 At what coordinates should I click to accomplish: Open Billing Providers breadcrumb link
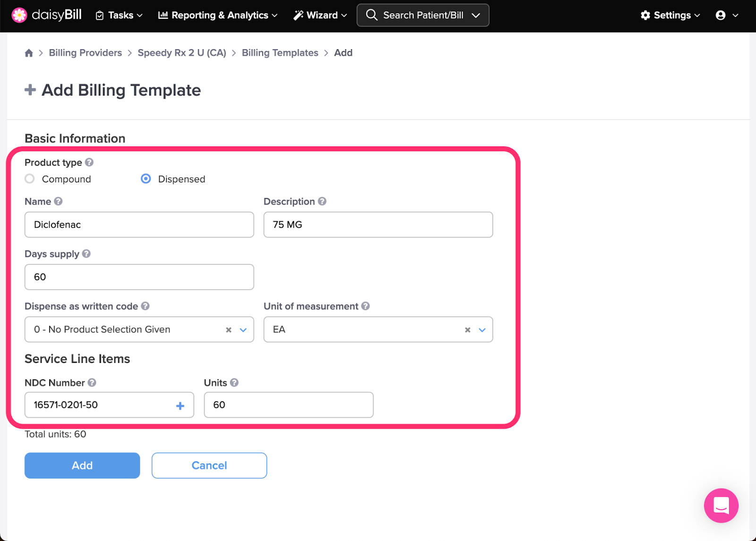tap(86, 53)
